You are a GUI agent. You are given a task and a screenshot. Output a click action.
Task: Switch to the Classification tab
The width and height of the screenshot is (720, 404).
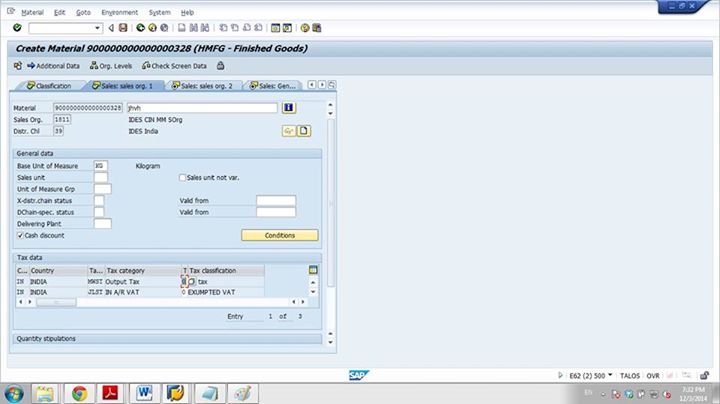(x=49, y=86)
